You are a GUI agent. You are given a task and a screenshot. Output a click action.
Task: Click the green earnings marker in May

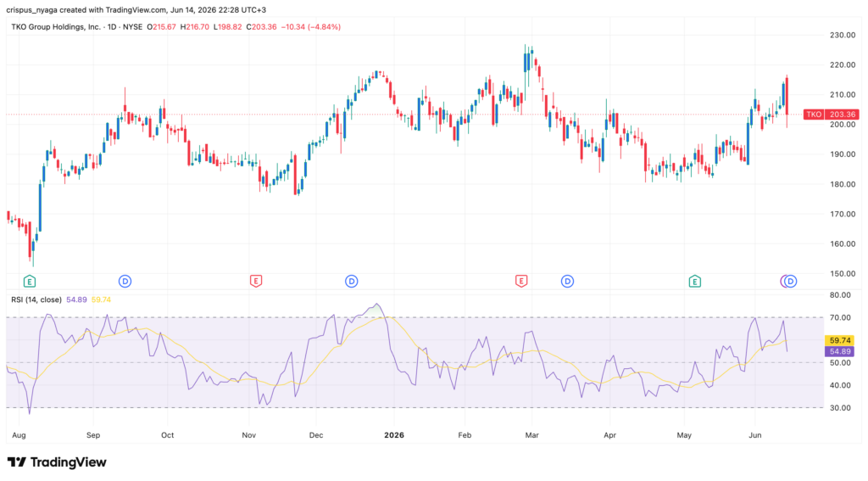point(695,282)
